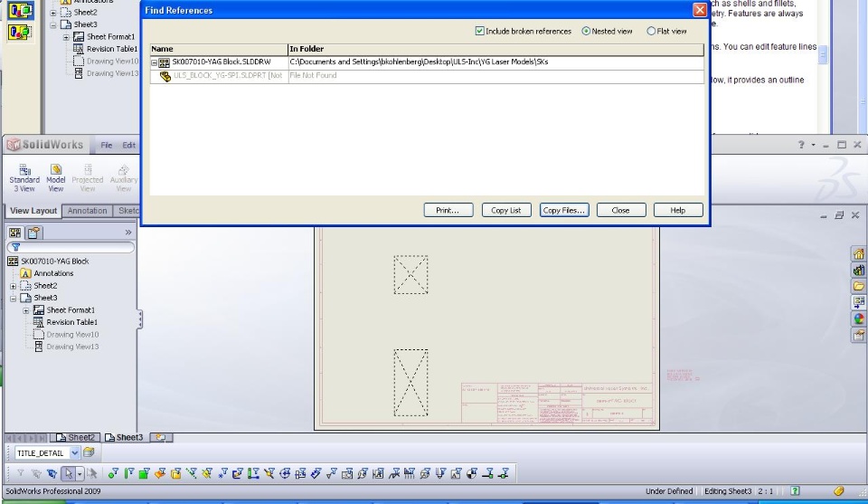This screenshot has height=504, width=868.
Task: Click the Model View tool
Action: (x=55, y=177)
